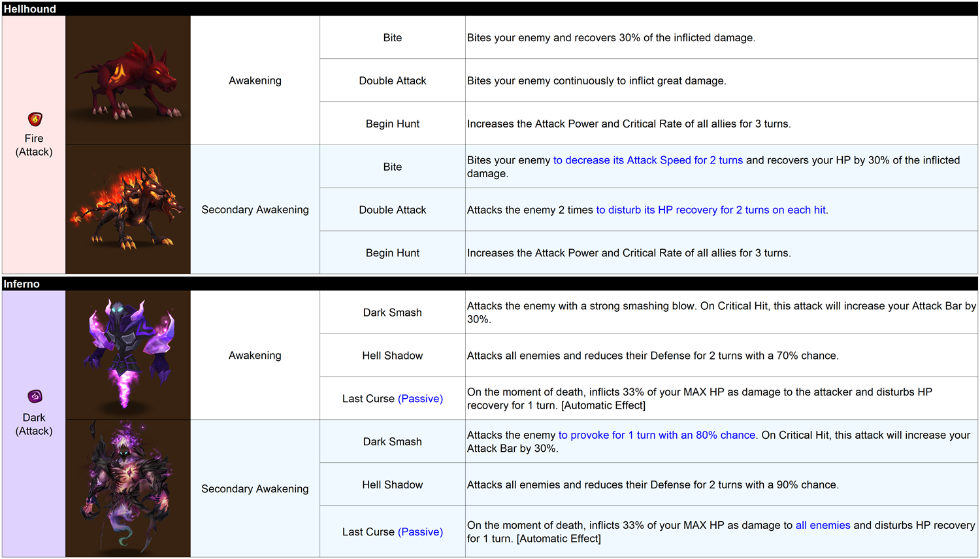Click the Inferno section header
The image size is (980, 559).
(x=22, y=284)
